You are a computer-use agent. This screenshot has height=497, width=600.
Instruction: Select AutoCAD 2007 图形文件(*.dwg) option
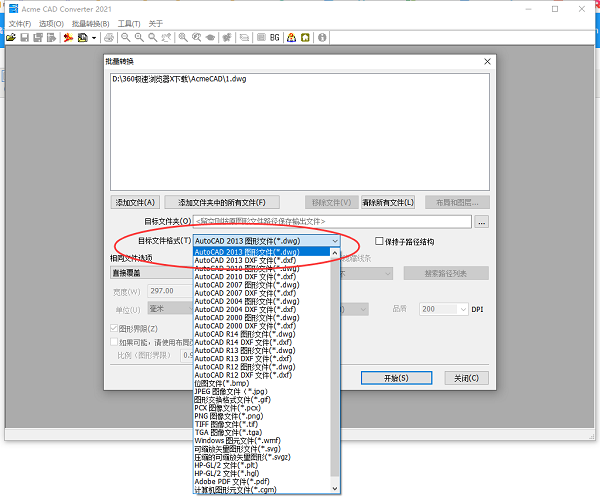(262, 285)
